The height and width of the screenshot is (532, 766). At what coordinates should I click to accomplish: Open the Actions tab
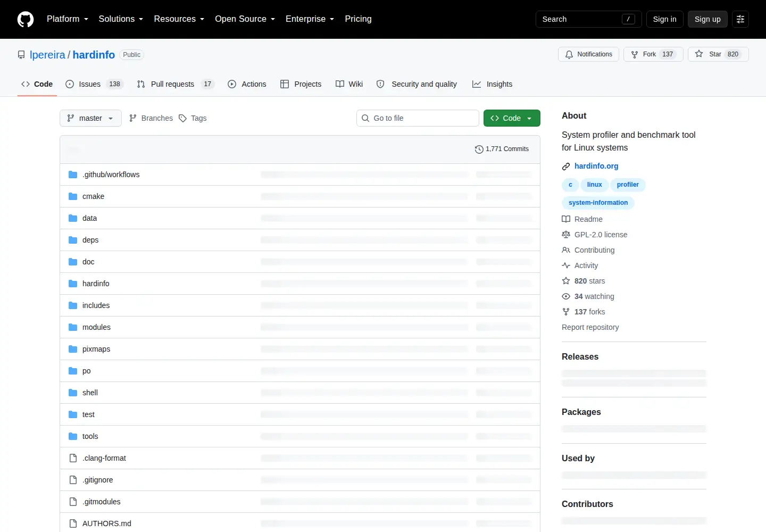(247, 84)
